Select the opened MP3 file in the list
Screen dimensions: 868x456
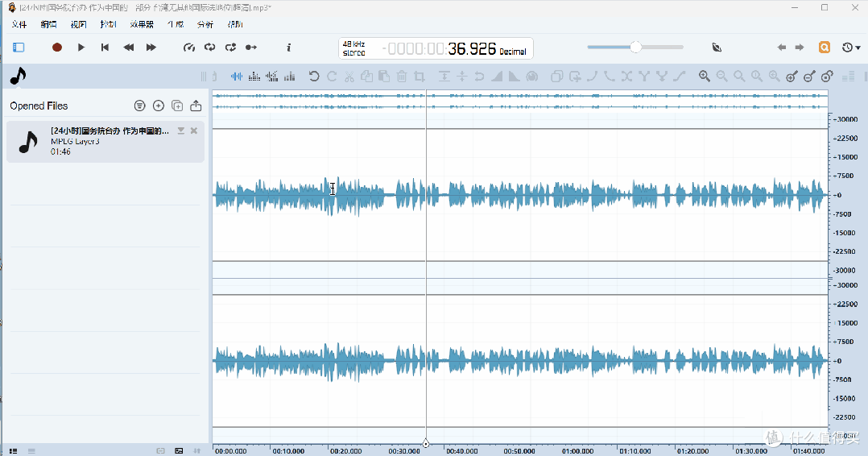pos(105,142)
